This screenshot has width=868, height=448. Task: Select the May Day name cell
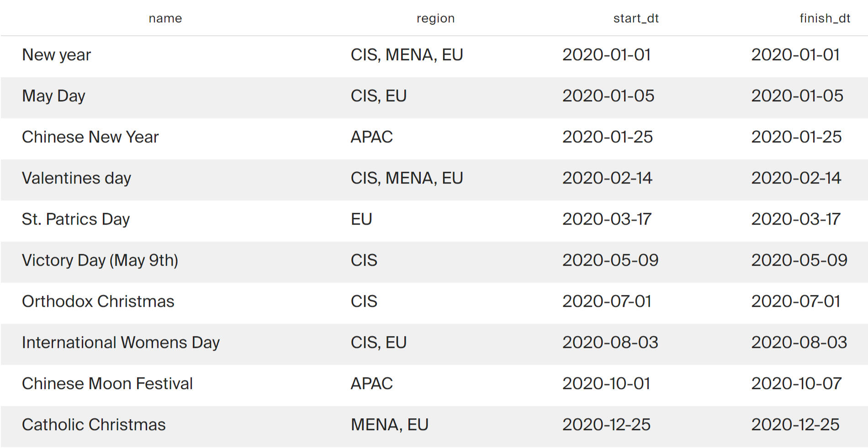(54, 96)
